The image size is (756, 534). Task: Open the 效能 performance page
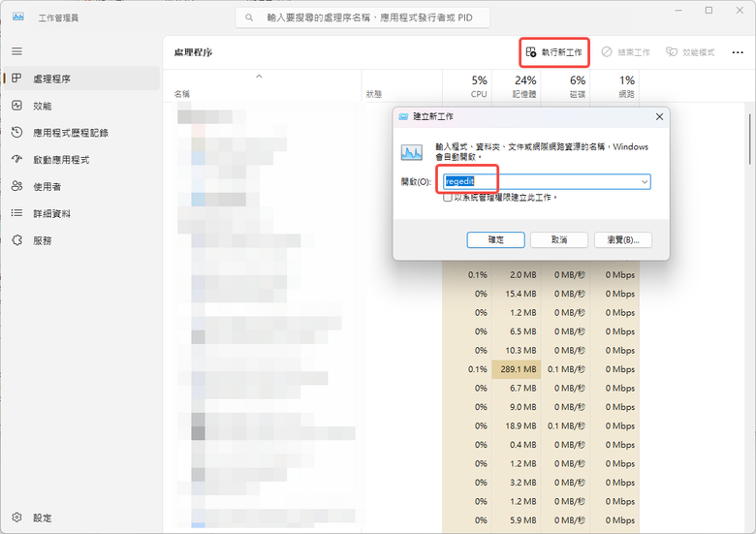coord(82,106)
